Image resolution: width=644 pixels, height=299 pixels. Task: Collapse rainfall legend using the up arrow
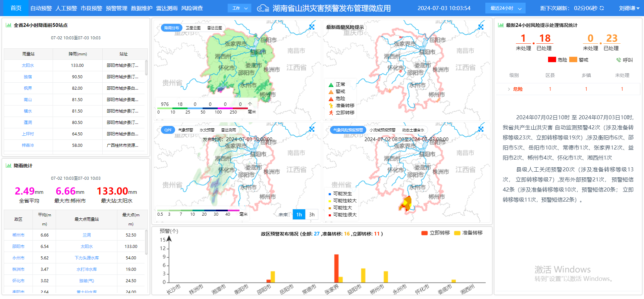(x=250, y=104)
